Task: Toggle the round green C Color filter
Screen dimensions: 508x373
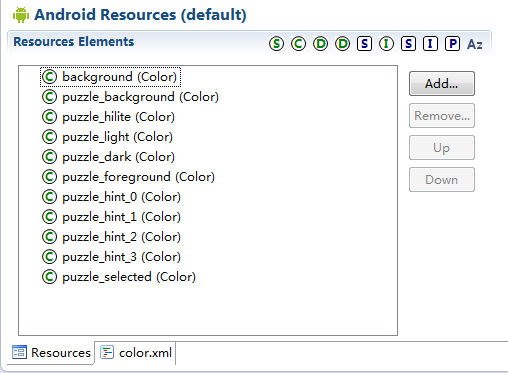Action: 298,44
